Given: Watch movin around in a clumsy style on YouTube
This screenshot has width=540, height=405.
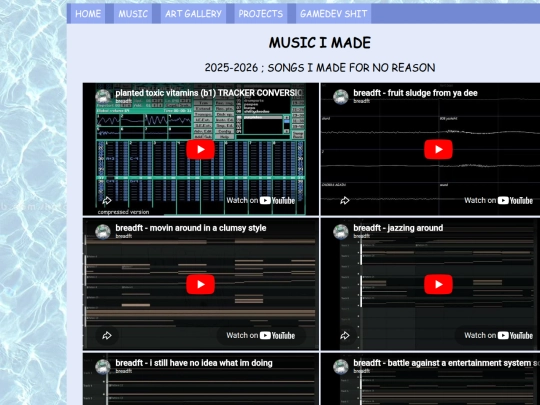Looking at the screenshot, I should pyautogui.click(x=261, y=335).
